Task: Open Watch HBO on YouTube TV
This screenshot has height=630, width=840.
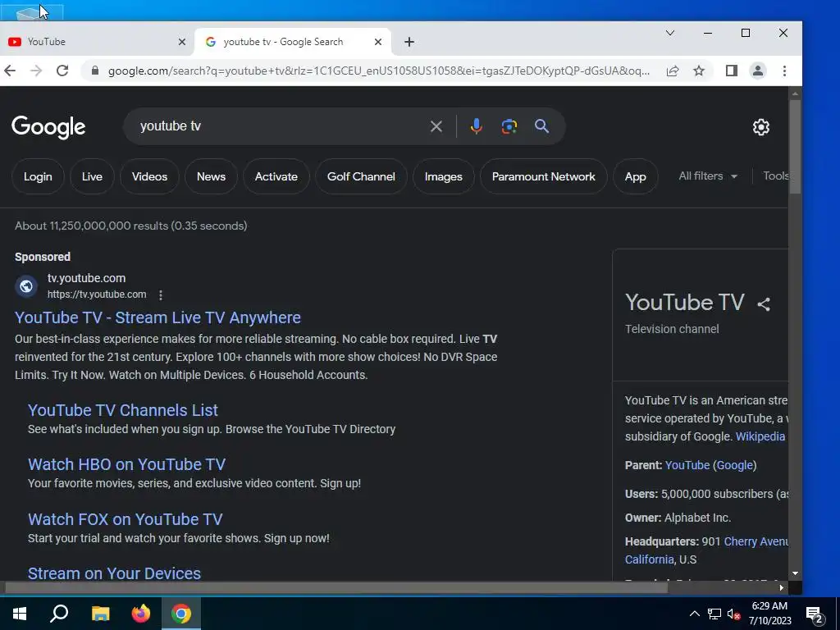Action: click(x=126, y=464)
